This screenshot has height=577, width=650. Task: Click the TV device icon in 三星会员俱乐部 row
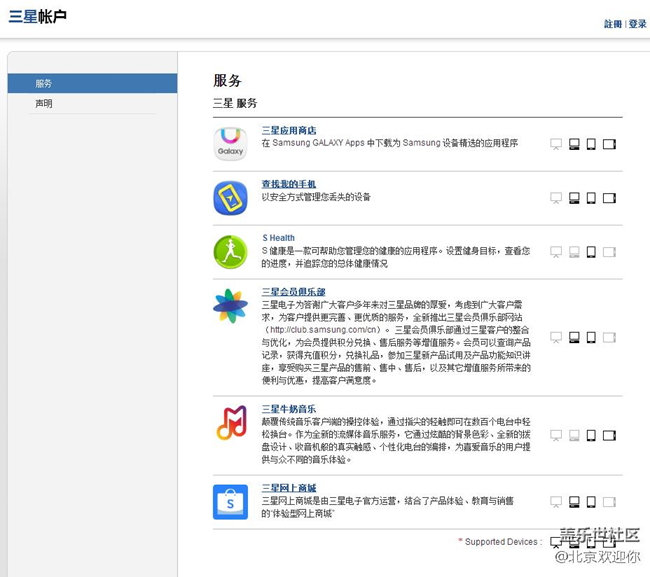[x=556, y=337]
